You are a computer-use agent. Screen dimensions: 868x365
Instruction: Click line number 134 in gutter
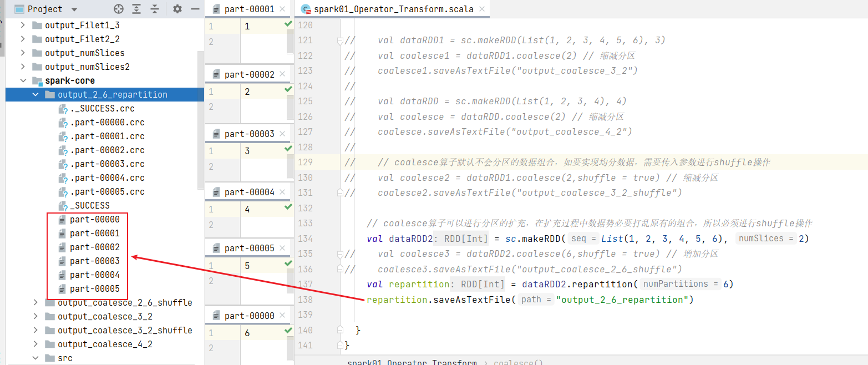pos(307,239)
